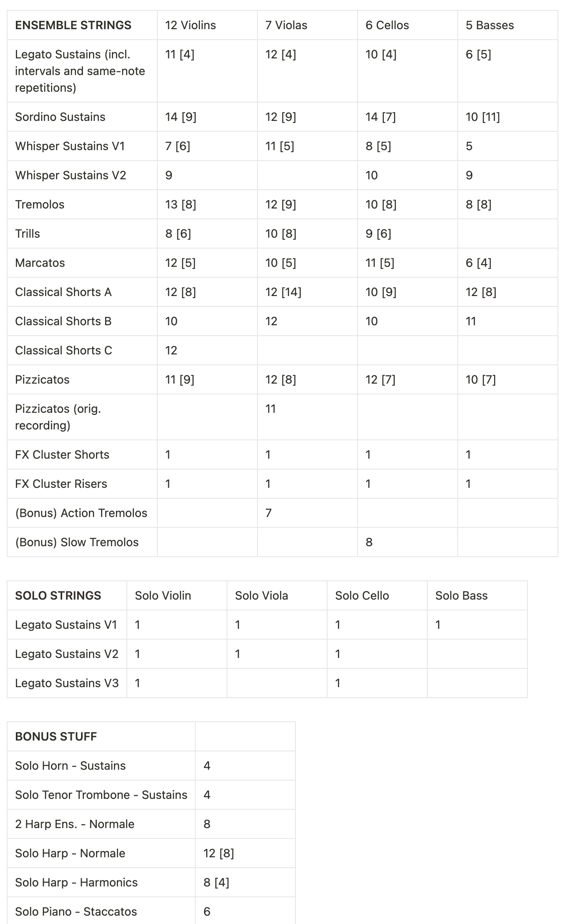Click the SOLO STRINGS table header
565x924 pixels.
coord(58,595)
